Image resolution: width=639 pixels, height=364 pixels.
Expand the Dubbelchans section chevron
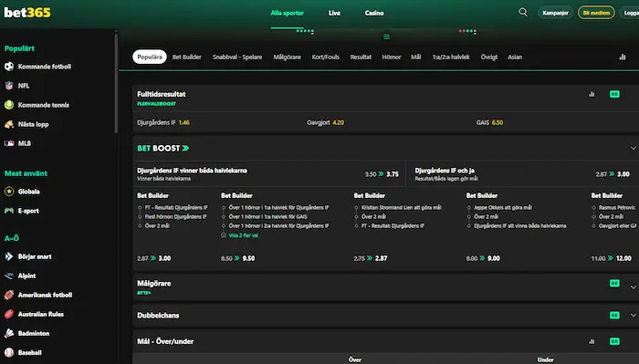(634, 315)
